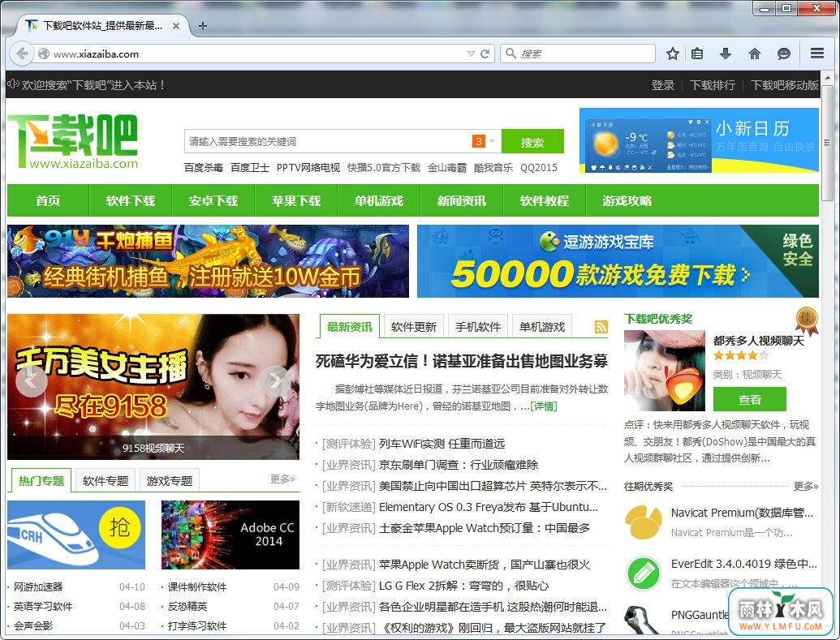Open the 下载吧移动版 link

785,85
